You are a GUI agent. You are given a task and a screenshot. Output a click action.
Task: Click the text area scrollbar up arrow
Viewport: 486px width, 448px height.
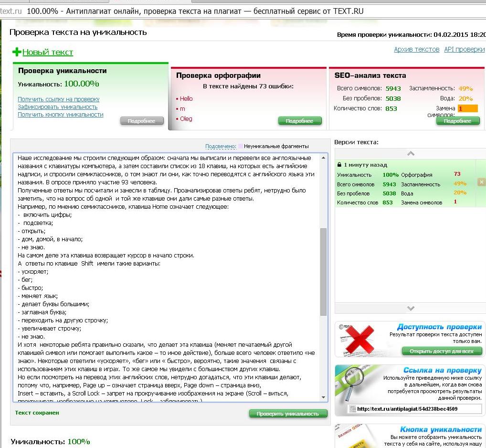(x=323, y=158)
